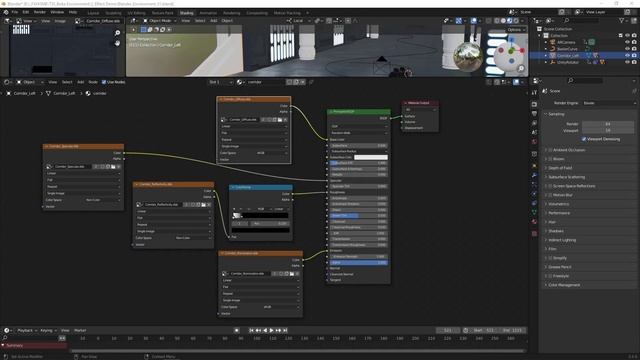
Task: Open the Output properties tab icon
Action: [x=534, y=113]
